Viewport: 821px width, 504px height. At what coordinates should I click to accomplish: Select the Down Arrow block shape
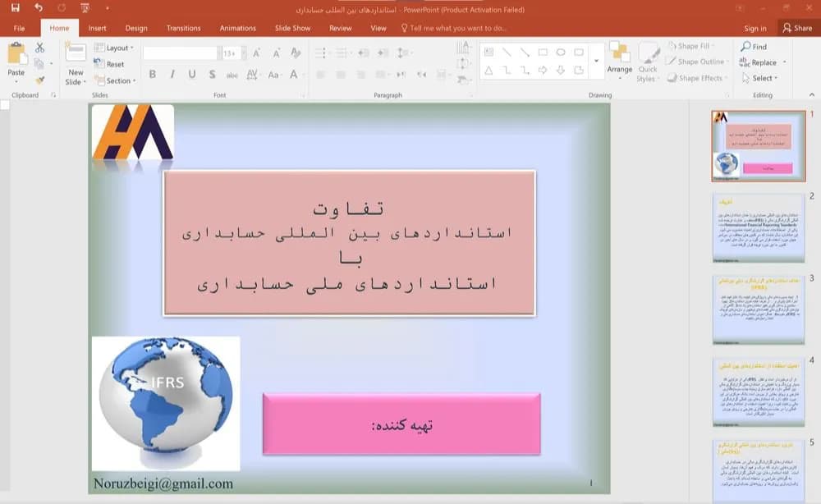coord(561,70)
